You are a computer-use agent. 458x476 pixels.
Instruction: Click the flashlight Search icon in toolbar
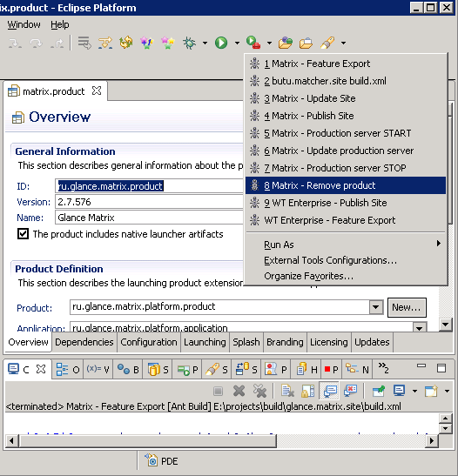pos(327,43)
